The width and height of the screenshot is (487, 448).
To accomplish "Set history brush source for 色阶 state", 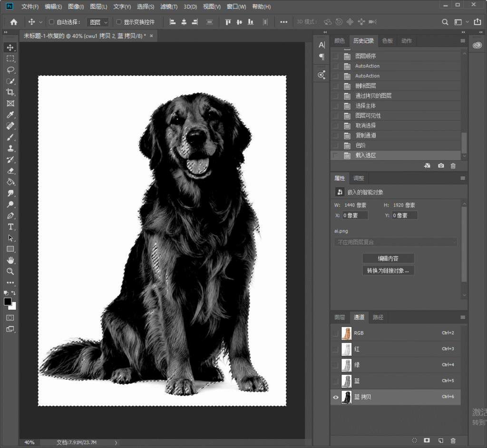I will tap(336, 145).
